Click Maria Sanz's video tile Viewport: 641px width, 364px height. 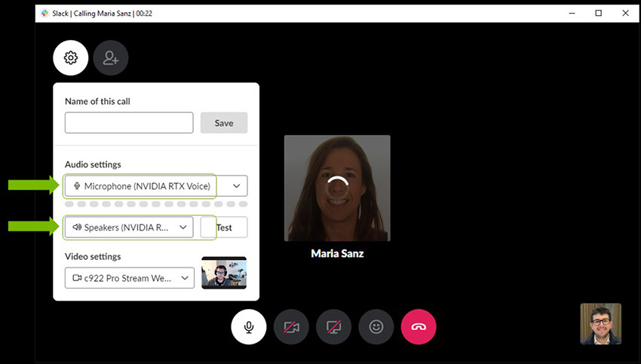337,188
